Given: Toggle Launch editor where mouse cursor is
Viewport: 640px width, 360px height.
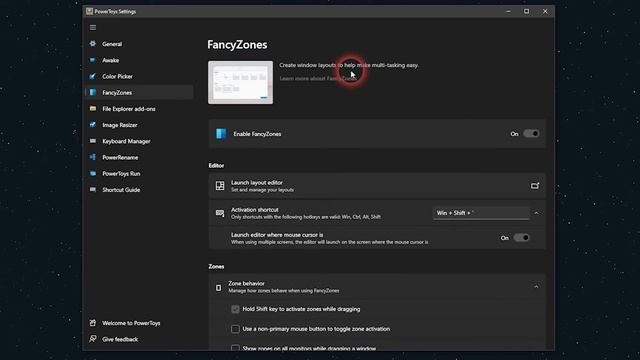Looking at the screenshot, I should coord(522,238).
